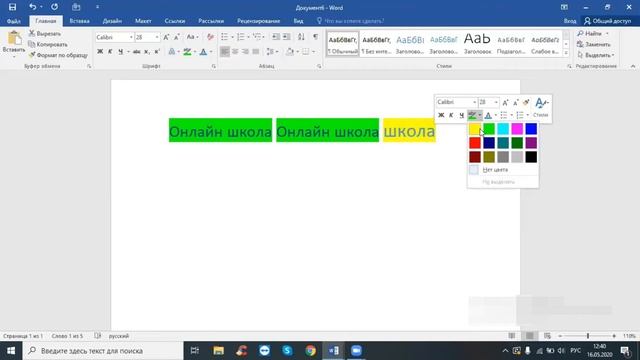Viewport: 640px width, 360px height.
Task: Copy selection with Копировать
Action: click(48, 44)
